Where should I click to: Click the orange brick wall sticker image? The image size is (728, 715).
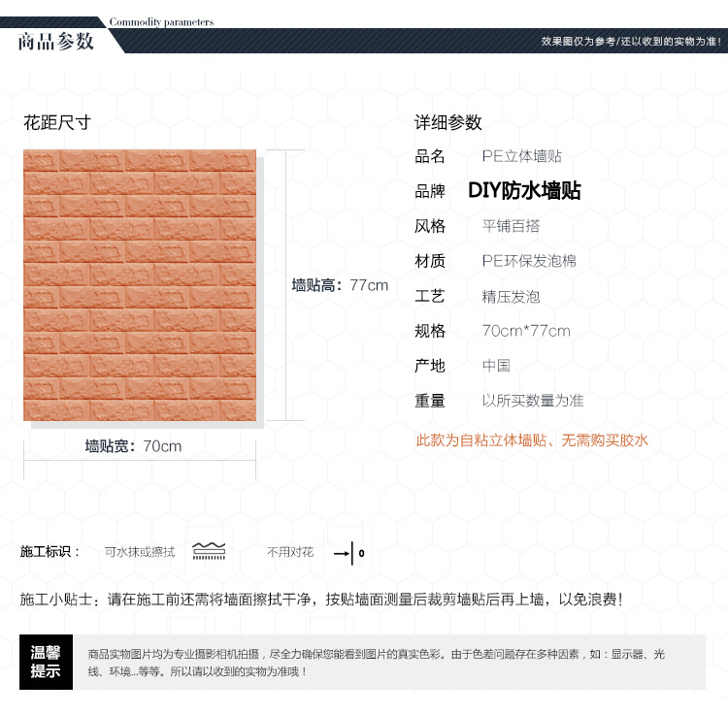tap(140, 285)
